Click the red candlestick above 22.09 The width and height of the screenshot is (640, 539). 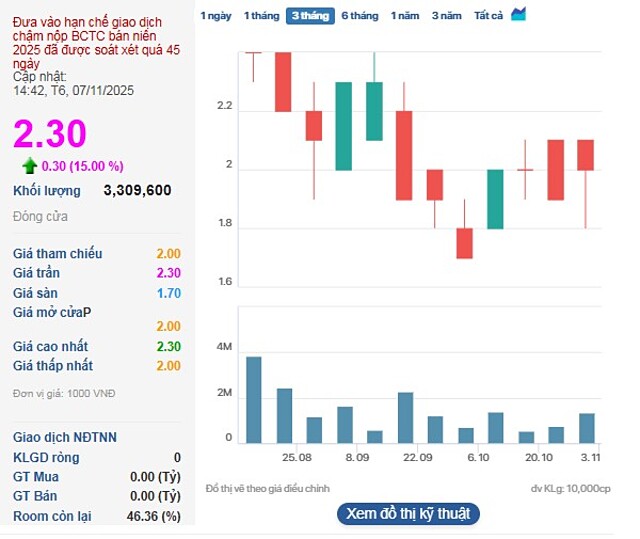pyautogui.click(x=404, y=155)
